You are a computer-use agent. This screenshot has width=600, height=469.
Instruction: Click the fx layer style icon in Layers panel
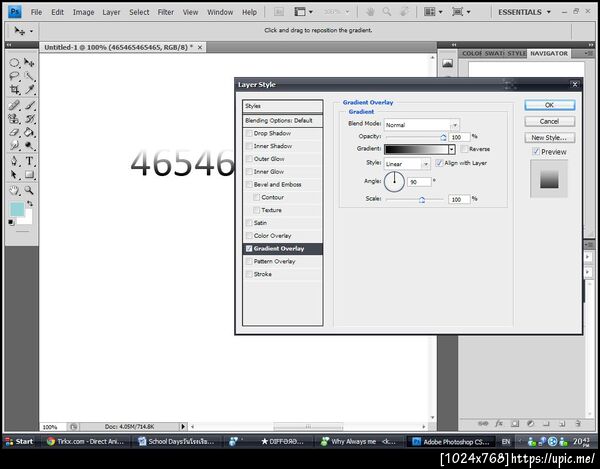point(499,423)
